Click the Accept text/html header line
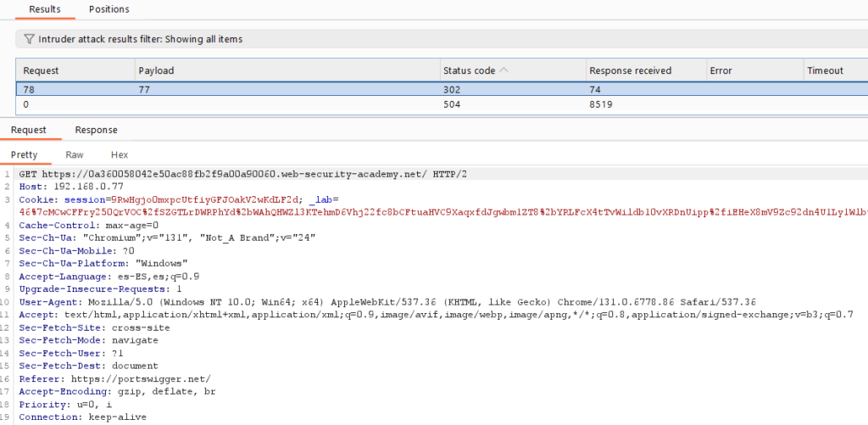 click(437, 315)
